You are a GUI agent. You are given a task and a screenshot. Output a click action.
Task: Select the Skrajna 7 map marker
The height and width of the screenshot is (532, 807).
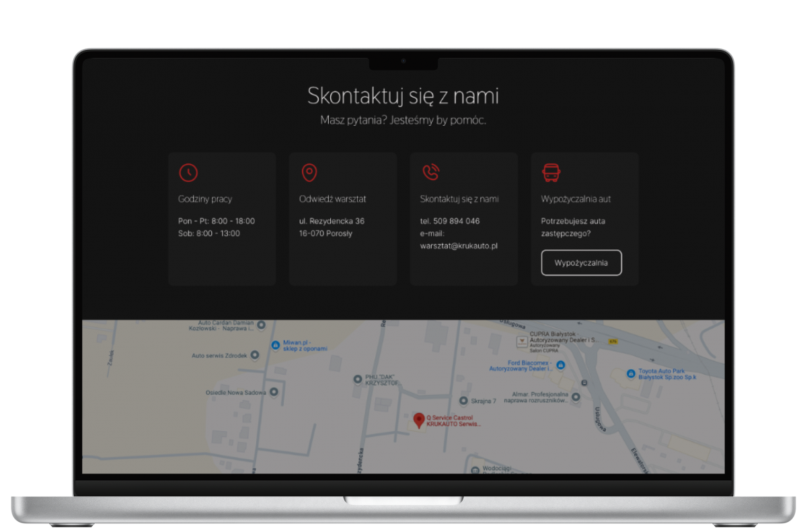(464, 401)
